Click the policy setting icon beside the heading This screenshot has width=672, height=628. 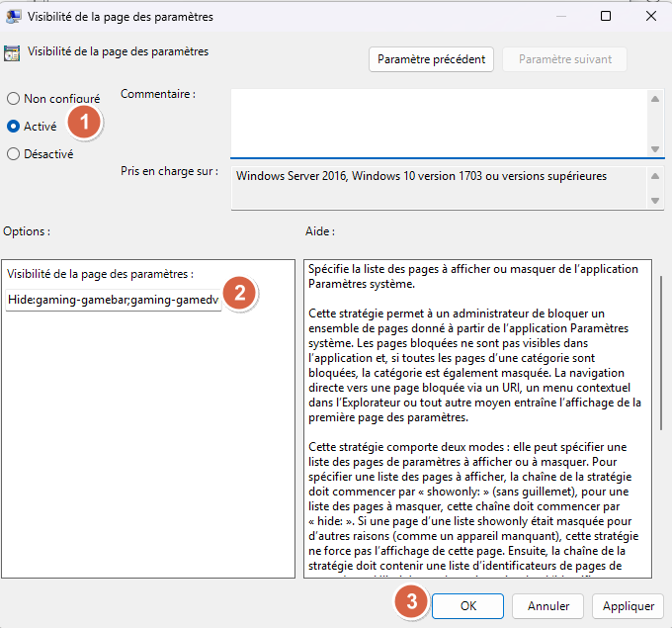(x=12, y=53)
